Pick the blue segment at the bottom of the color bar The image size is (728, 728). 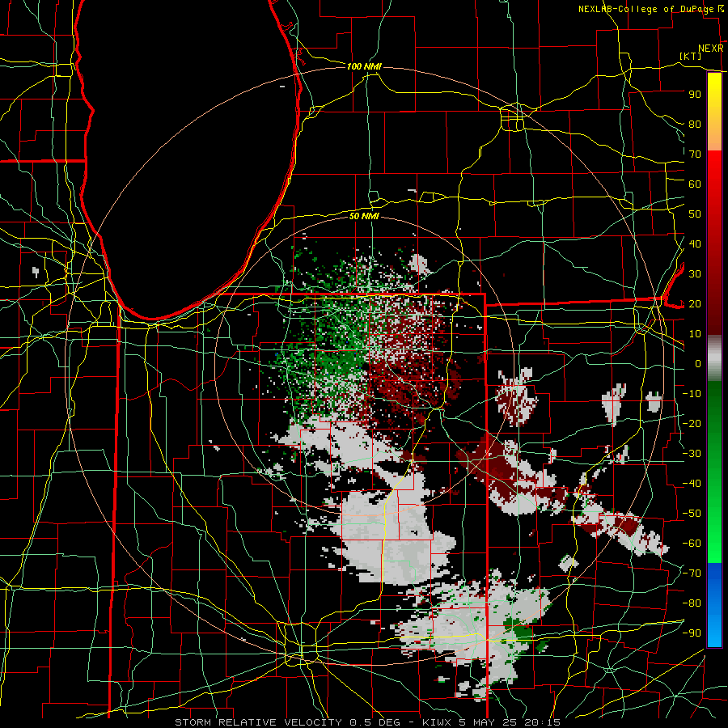[x=714, y=605]
